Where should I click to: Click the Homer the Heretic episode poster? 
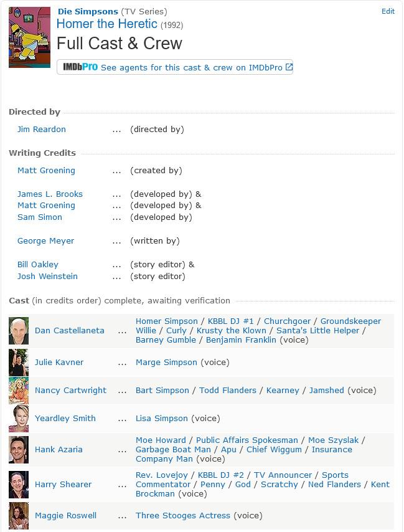[x=29, y=37]
